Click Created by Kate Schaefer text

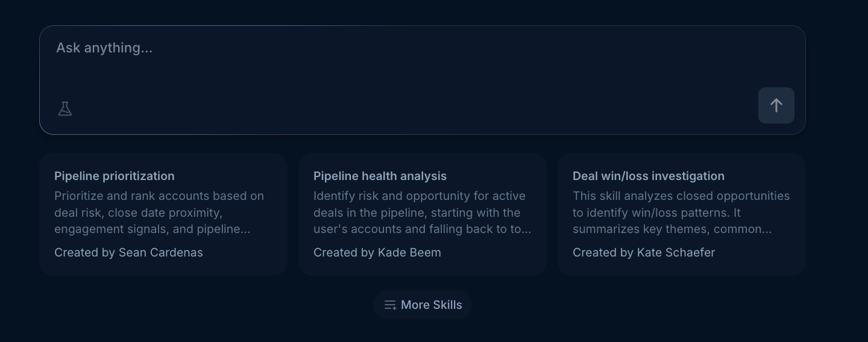coord(643,253)
